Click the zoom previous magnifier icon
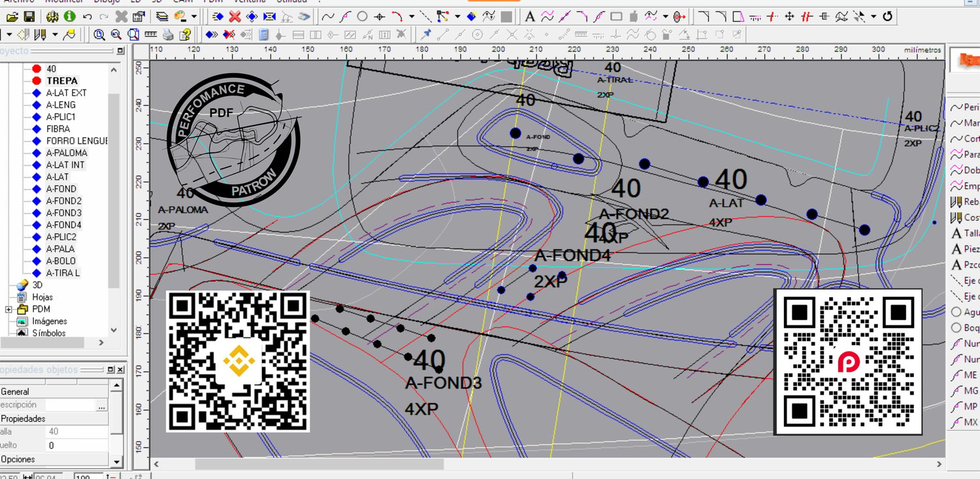980x479 pixels. coord(116,34)
